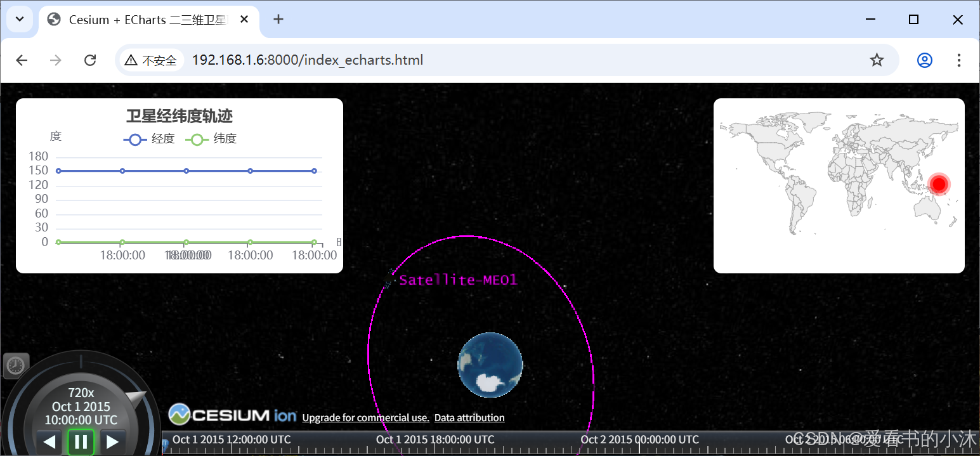
Task: Open Chrome three-dot menu
Action: (958, 60)
